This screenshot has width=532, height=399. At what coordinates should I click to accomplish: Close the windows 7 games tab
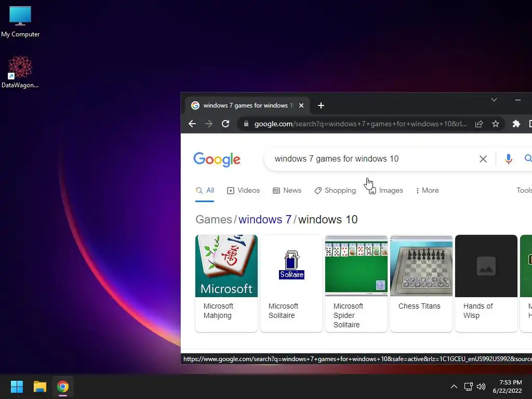[x=301, y=105]
